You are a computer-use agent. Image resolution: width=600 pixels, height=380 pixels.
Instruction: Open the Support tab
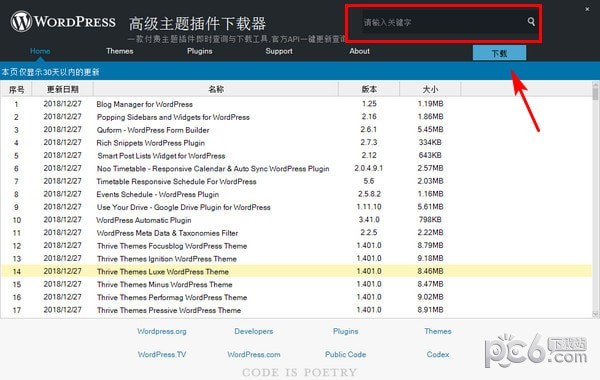click(279, 51)
